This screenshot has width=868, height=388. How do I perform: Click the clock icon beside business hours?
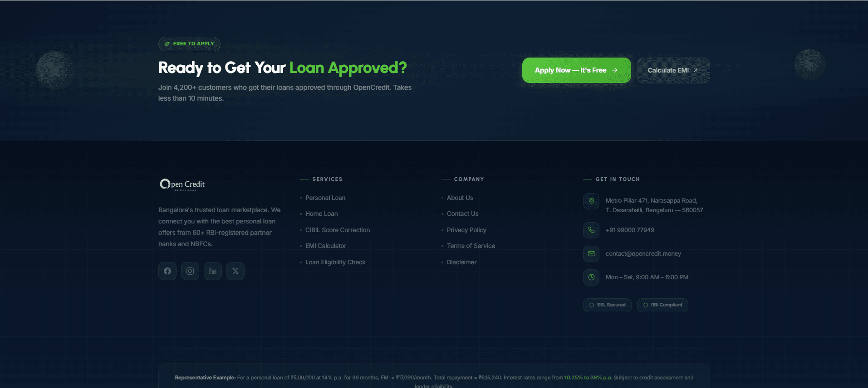pyautogui.click(x=591, y=277)
